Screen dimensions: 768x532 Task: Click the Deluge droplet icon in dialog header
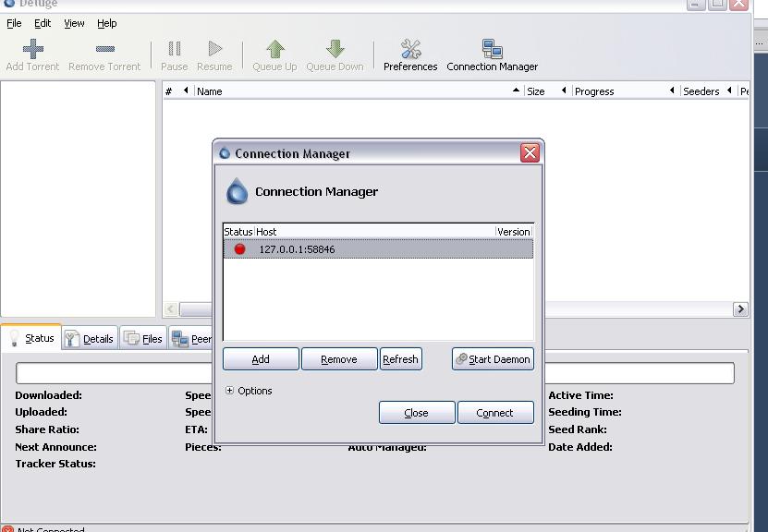(x=238, y=191)
